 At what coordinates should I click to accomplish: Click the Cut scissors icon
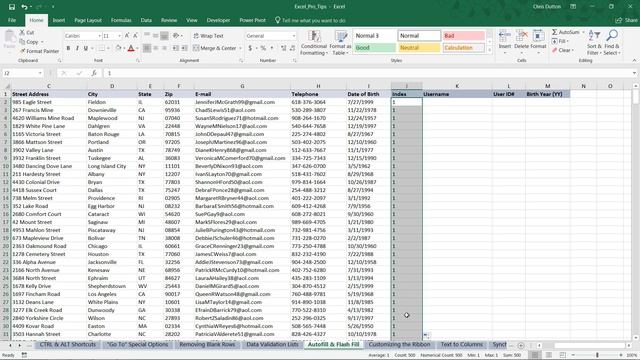click(22, 32)
